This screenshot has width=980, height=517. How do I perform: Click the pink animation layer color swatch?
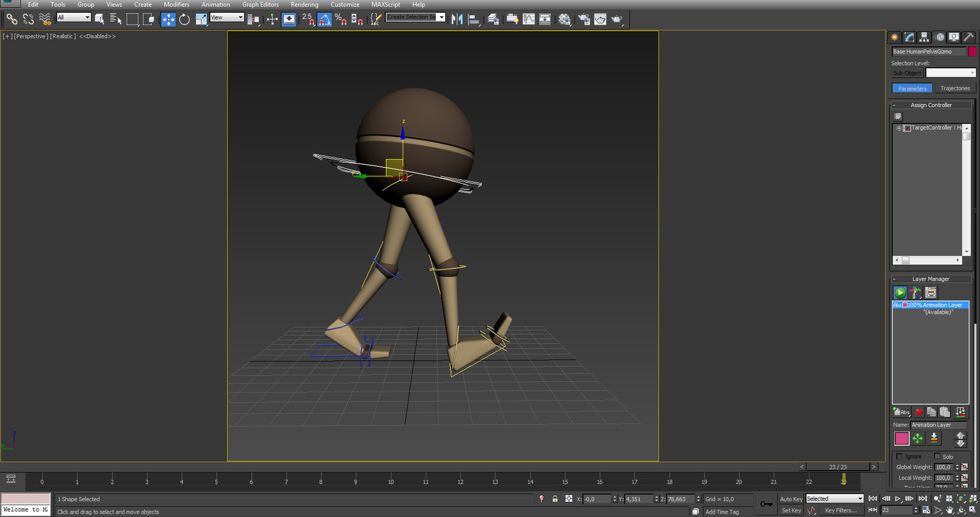tap(902, 438)
